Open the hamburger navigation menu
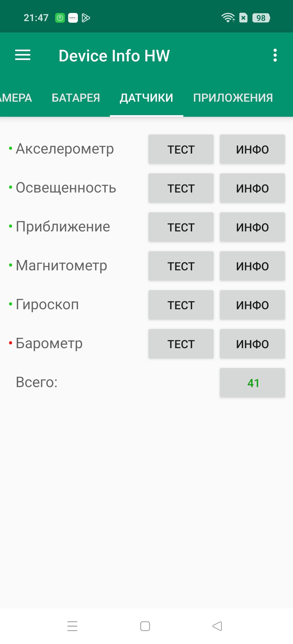 point(22,55)
